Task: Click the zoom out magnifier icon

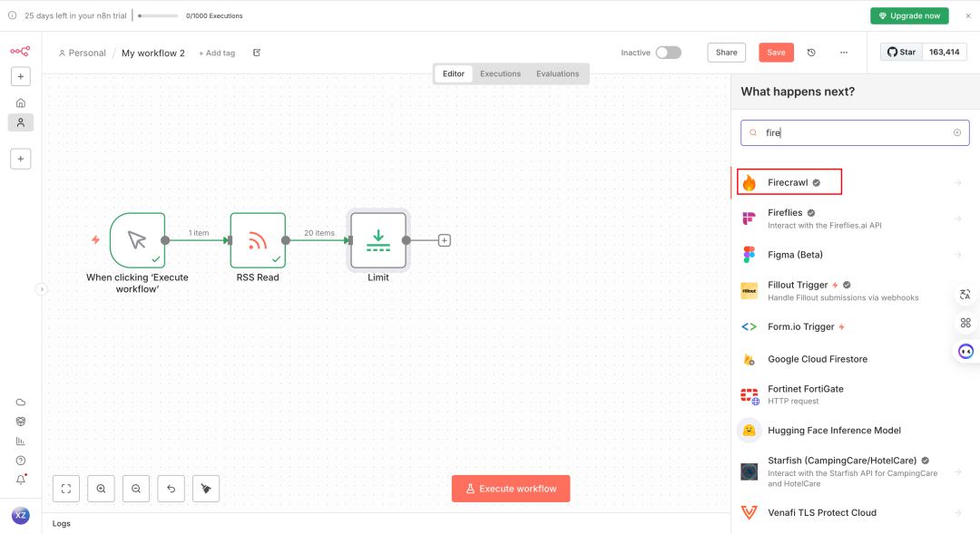Action: (x=136, y=489)
